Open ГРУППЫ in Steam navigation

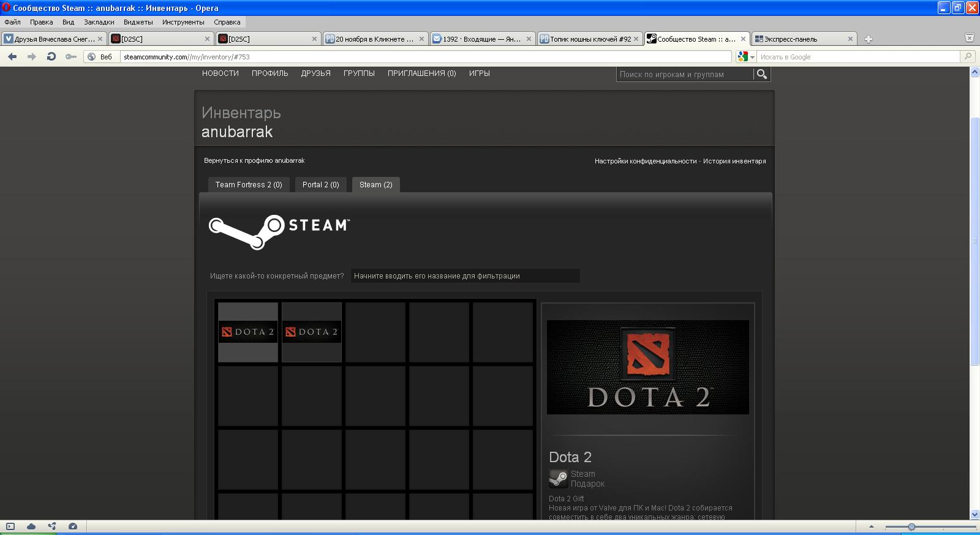coord(359,73)
